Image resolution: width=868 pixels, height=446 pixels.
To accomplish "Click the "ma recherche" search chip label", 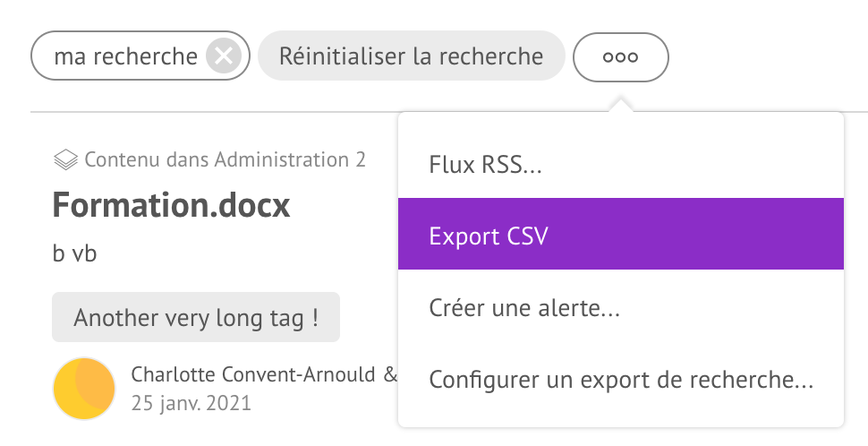I will coord(125,56).
